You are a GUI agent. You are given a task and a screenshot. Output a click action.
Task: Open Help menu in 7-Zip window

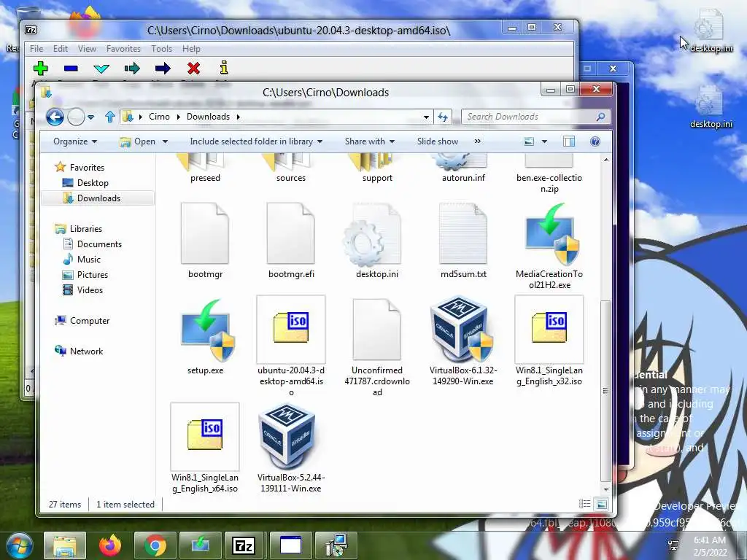[x=191, y=49]
